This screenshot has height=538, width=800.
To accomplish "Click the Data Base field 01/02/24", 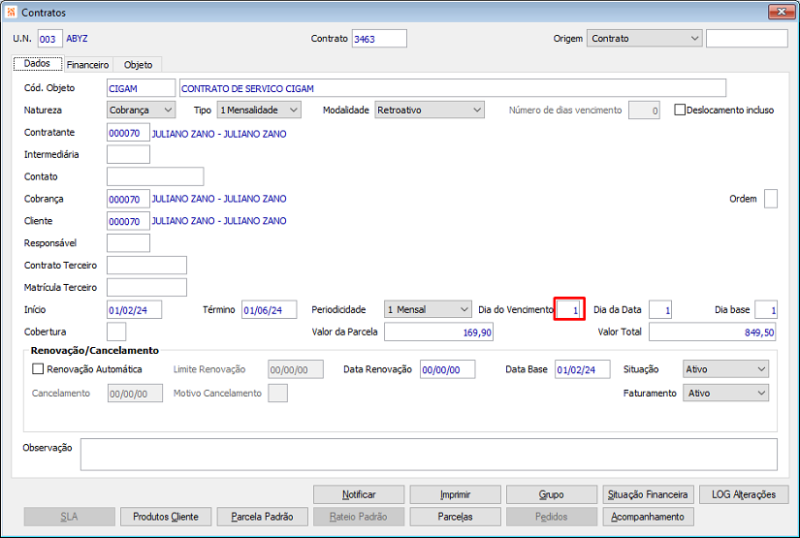I will point(583,369).
